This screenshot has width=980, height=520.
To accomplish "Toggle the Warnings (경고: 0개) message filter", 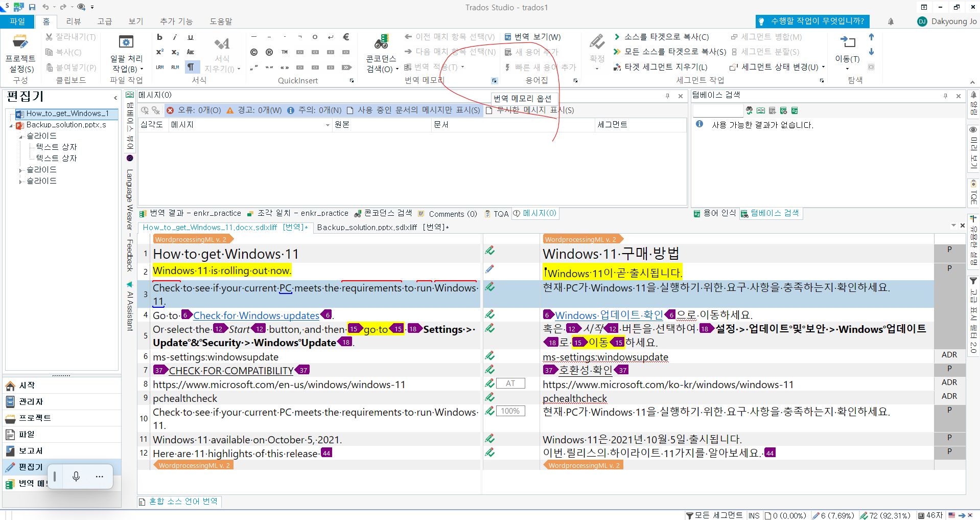I will (x=254, y=110).
